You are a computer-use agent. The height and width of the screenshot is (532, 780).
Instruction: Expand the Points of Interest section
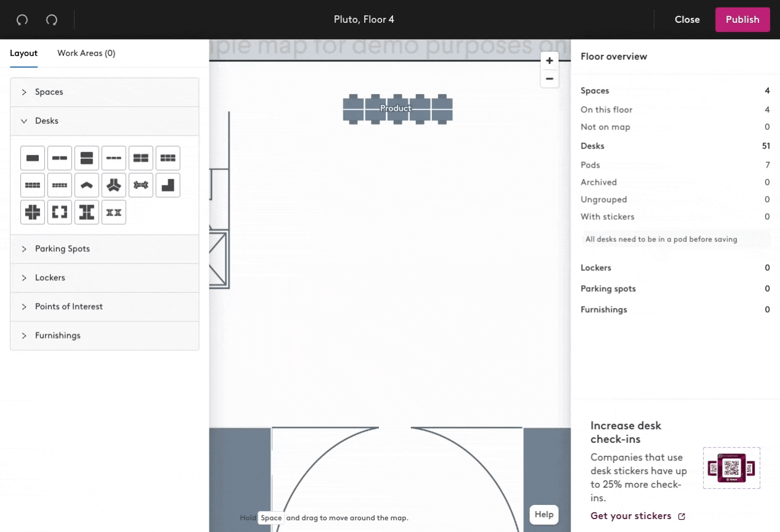click(105, 307)
